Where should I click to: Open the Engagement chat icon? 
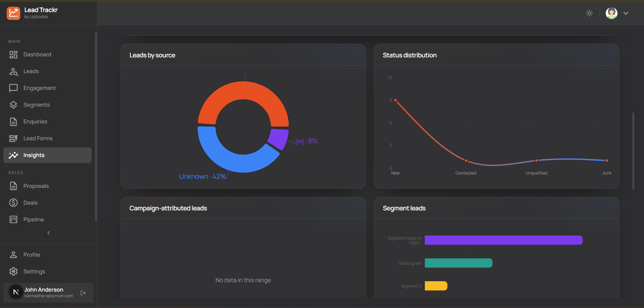[13, 88]
